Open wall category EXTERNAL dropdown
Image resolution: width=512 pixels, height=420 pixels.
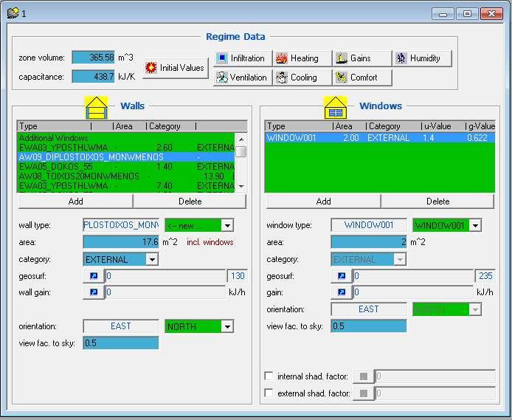point(151,259)
